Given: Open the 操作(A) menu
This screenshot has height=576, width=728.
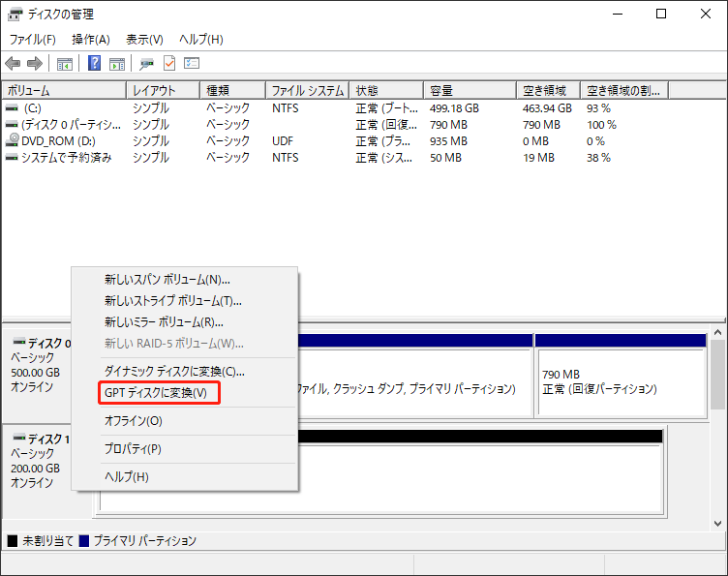Looking at the screenshot, I should point(91,40).
